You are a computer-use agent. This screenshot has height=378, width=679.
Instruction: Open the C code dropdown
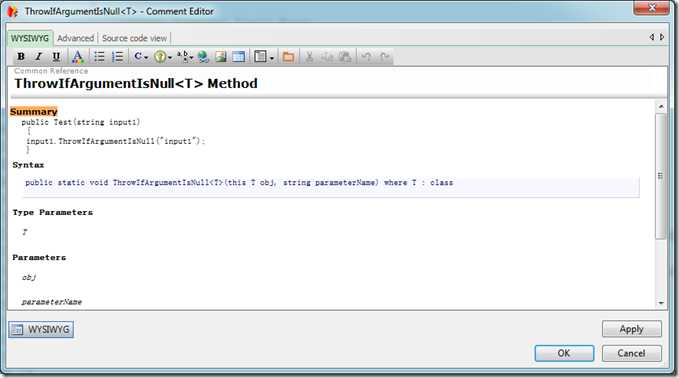(x=140, y=56)
